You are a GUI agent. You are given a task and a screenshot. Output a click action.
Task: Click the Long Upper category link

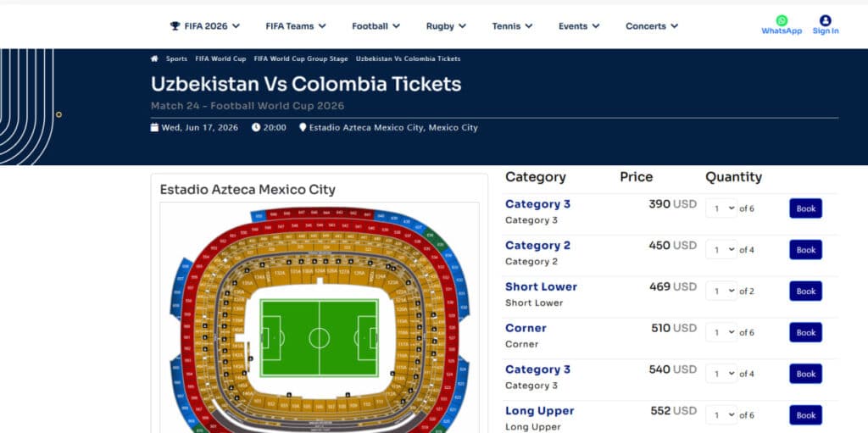[x=539, y=411]
